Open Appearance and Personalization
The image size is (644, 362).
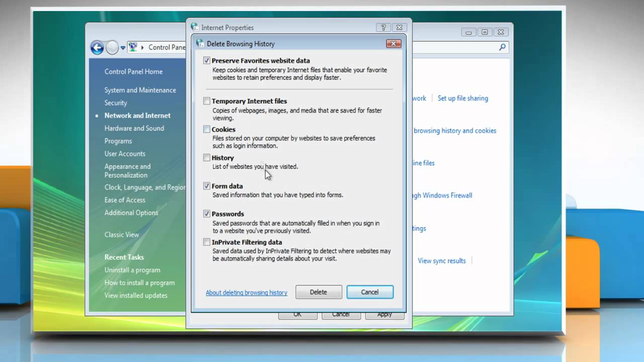(x=127, y=170)
